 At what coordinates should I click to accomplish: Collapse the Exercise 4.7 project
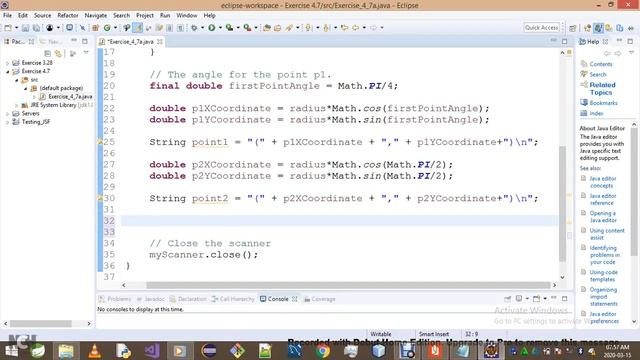[7, 71]
